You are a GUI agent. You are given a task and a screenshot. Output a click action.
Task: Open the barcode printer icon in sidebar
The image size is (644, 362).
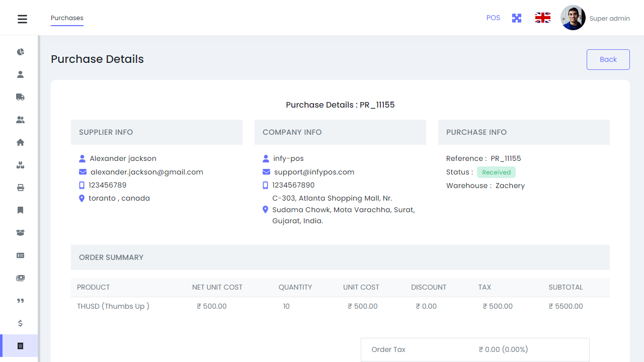20,188
